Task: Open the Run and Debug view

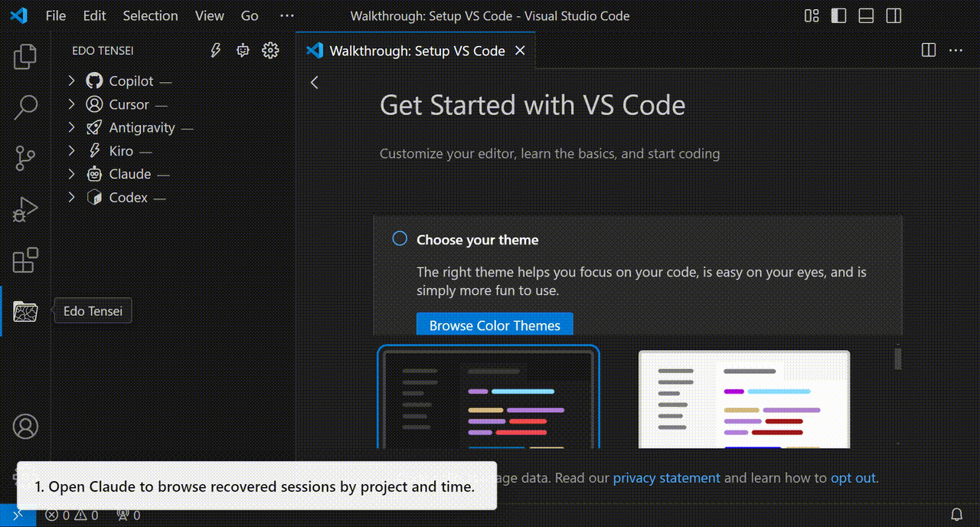Action: (x=25, y=209)
